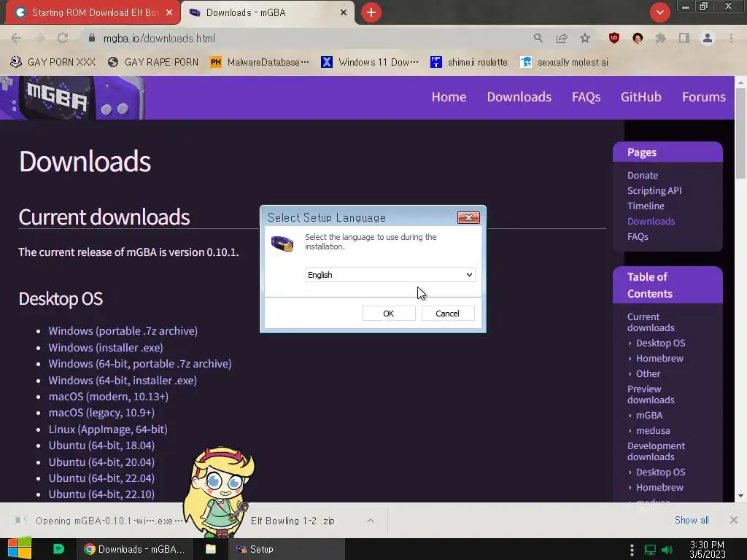Open the green app icon on the taskbar
This screenshot has height=560, width=747.
pos(58,548)
